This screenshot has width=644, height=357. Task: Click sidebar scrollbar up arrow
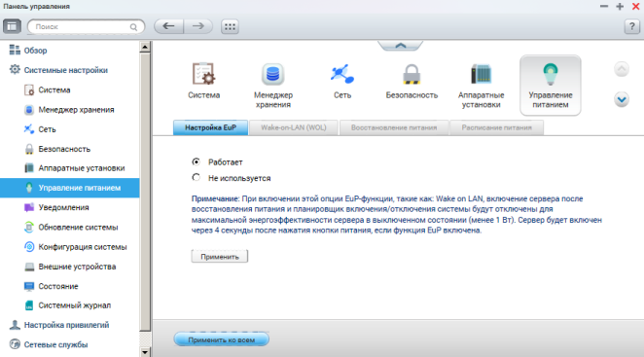tap(145, 47)
